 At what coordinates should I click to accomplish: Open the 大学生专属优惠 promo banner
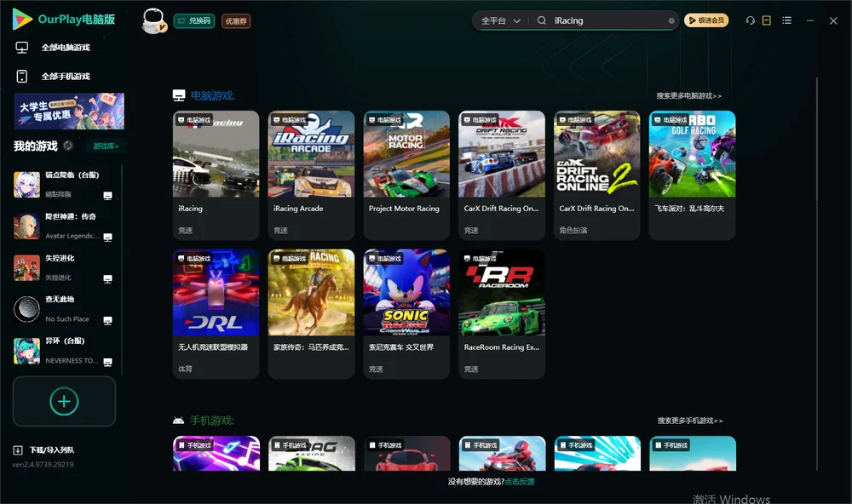69,111
